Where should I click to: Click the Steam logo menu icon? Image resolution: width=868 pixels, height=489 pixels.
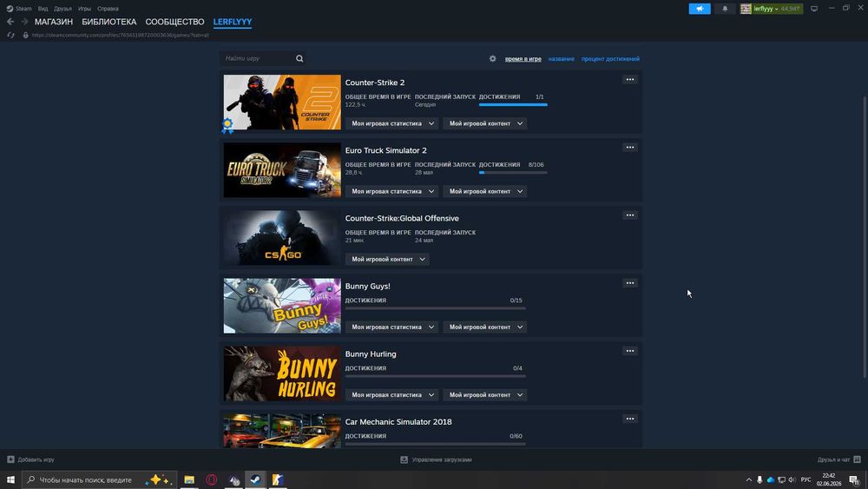tap(10, 9)
